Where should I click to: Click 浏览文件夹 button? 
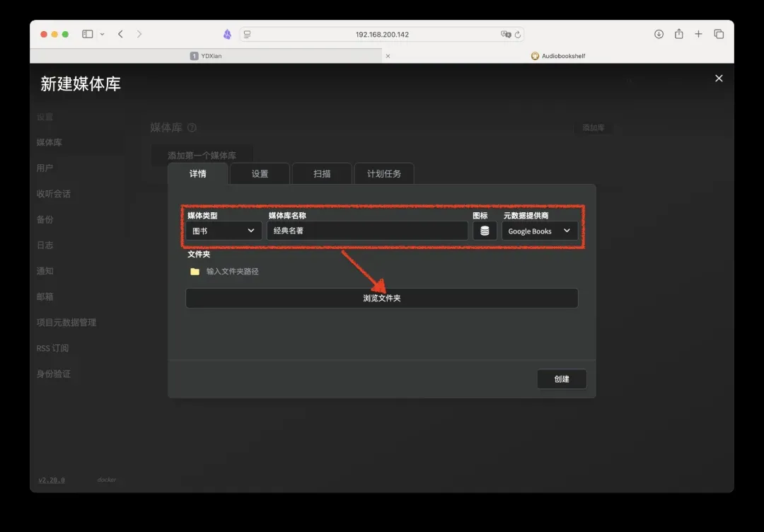[381, 298]
